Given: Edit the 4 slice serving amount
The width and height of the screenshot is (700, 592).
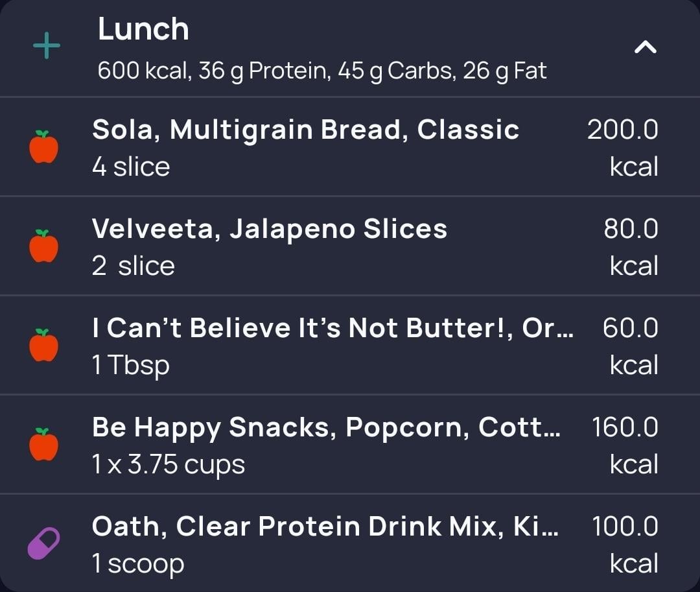Looking at the screenshot, I should (x=131, y=167).
